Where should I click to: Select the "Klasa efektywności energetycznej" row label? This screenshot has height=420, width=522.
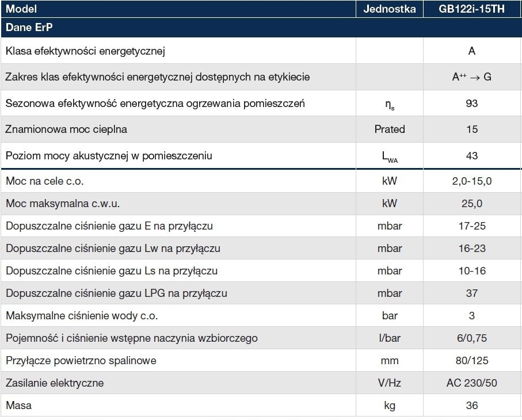pos(86,51)
